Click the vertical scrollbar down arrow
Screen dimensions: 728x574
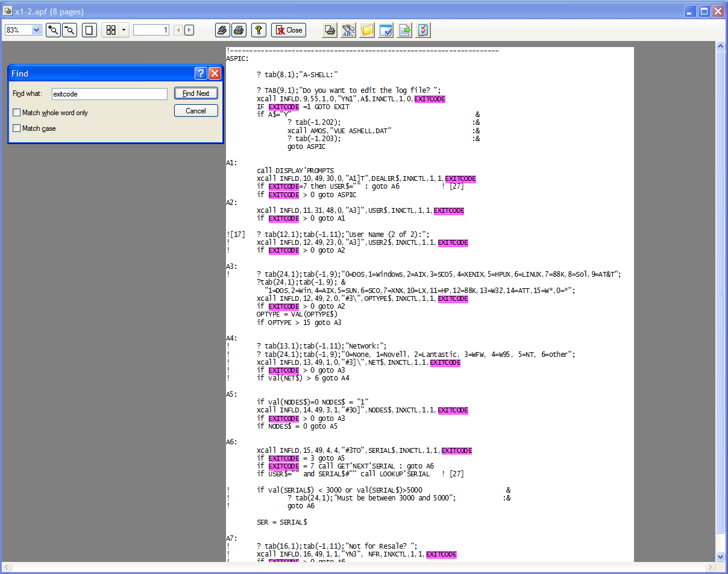pyautogui.click(x=720, y=557)
